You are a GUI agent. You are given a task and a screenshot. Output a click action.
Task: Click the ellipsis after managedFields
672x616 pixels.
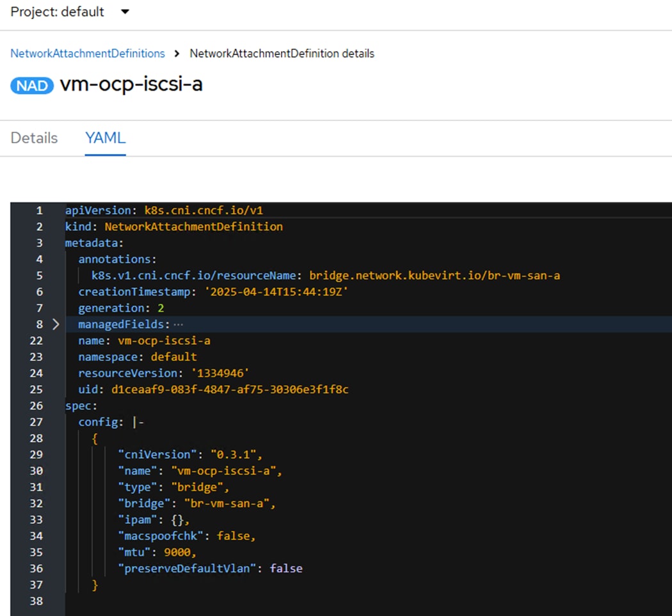[178, 325]
